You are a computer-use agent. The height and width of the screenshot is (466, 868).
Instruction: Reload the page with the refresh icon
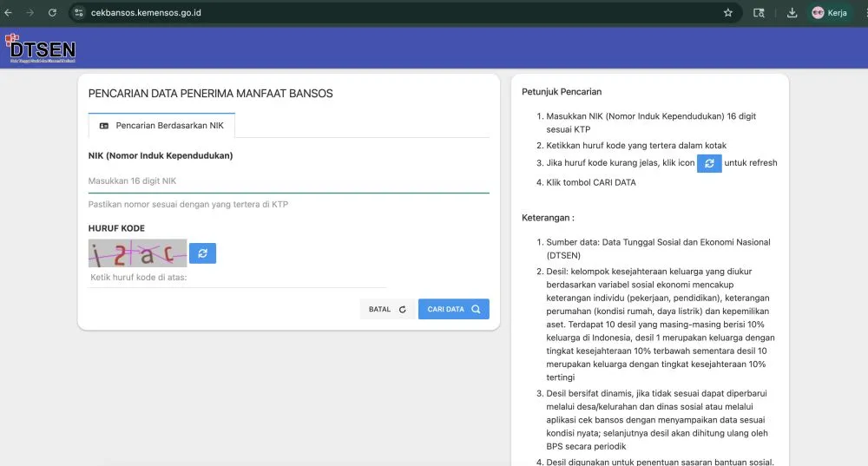tap(52, 13)
